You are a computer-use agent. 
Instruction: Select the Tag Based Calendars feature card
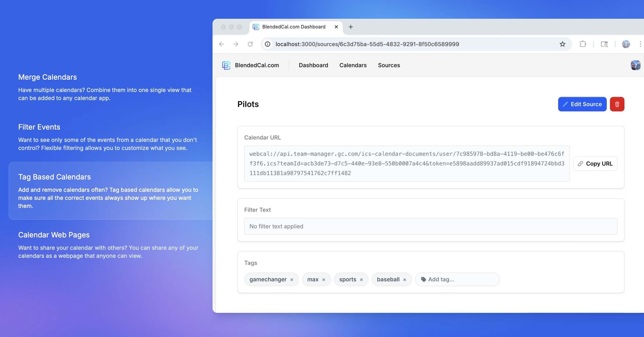(111, 191)
